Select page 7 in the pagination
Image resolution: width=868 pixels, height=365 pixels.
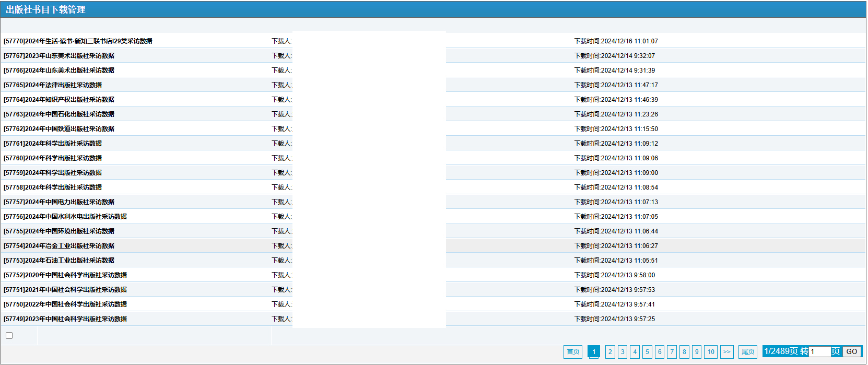[672, 352]
